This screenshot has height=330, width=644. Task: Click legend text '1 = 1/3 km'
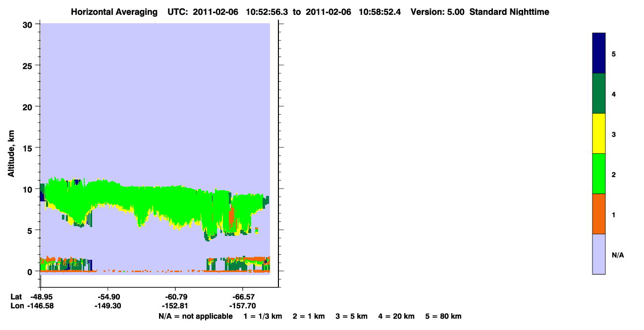pos(263,316)
